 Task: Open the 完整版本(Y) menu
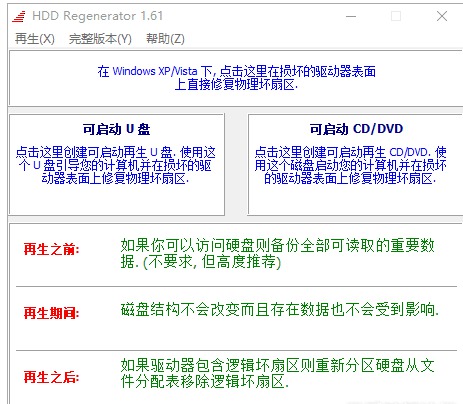pos(100,39)
